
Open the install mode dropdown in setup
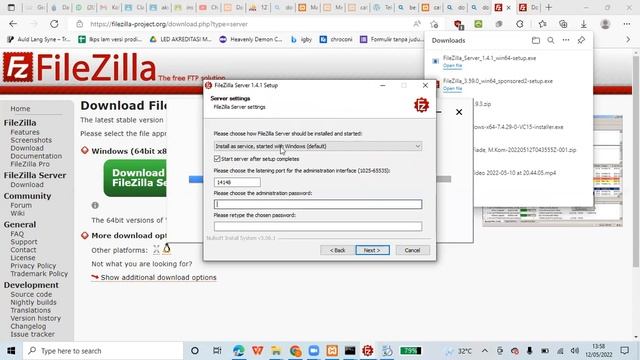318,146
